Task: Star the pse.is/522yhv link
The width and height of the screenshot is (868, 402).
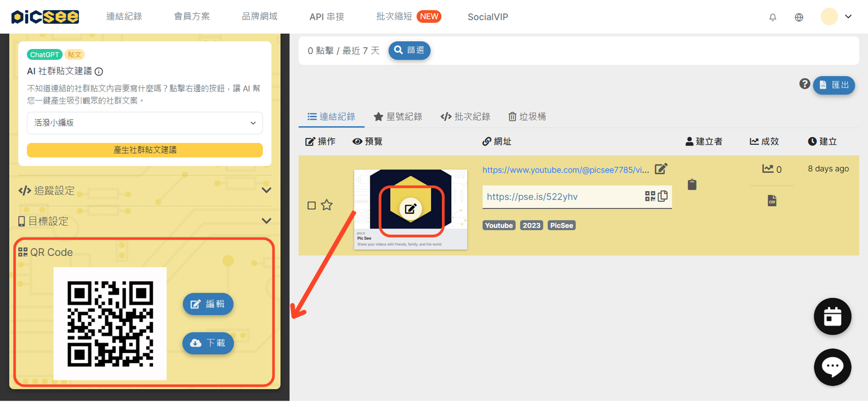Action: coord(327,205)
